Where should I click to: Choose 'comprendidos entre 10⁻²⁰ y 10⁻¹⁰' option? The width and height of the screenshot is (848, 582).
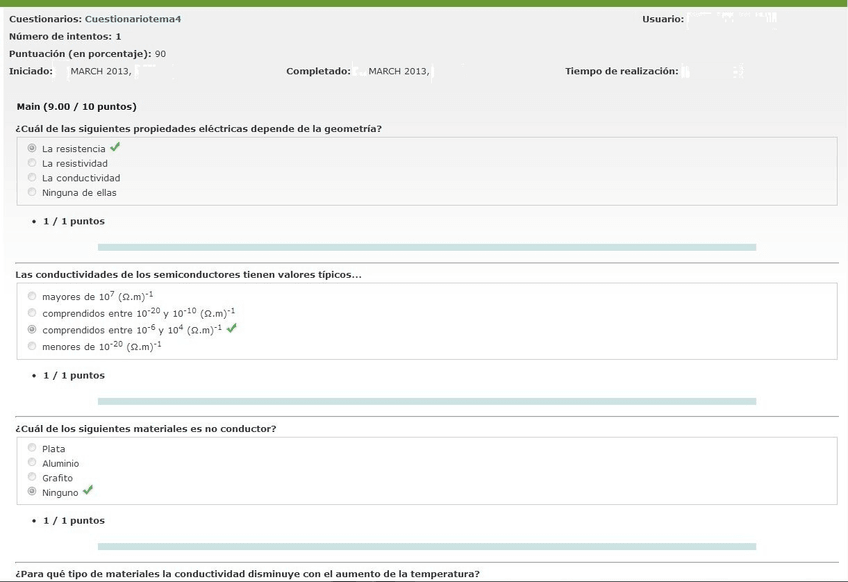coord(32,313)
